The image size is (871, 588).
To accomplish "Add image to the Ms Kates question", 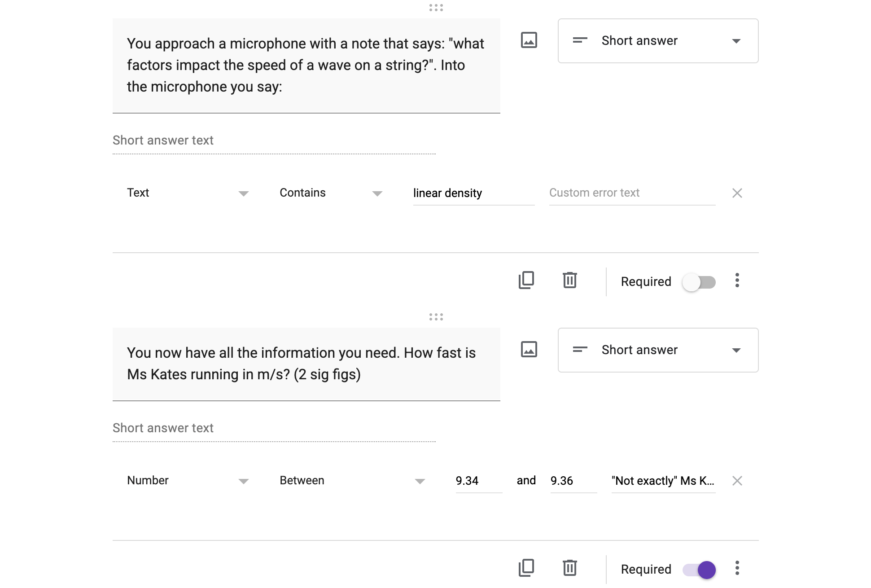I will [x=529, y=350].
